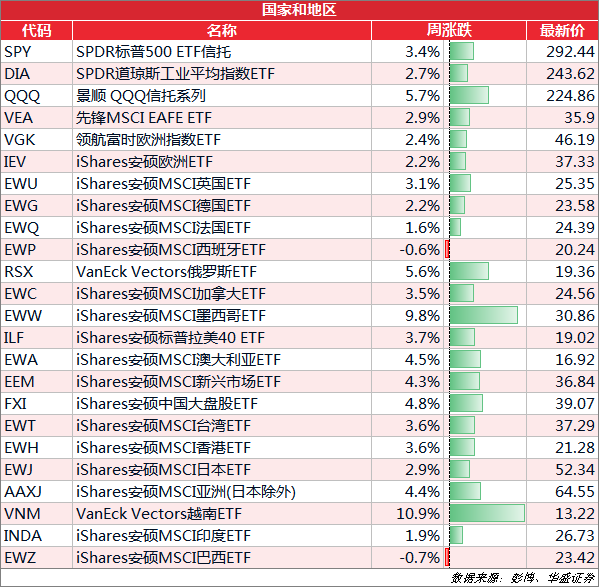Screen dimensions: 600x588
Task: Select SPDR道琼斯工业平均指数ETF name cell
Action: point(222,73)
